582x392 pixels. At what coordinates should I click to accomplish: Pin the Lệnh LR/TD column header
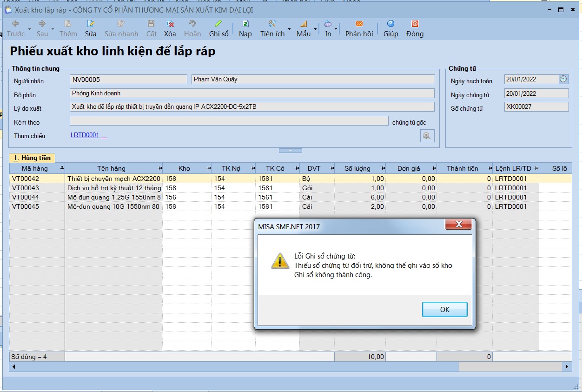[536, 168]
